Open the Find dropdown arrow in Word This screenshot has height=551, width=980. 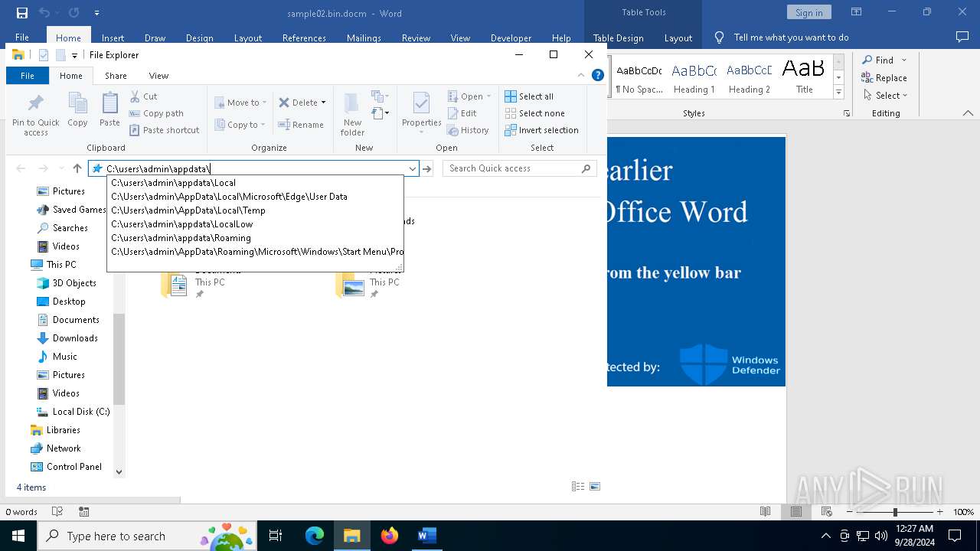[904, 60]
